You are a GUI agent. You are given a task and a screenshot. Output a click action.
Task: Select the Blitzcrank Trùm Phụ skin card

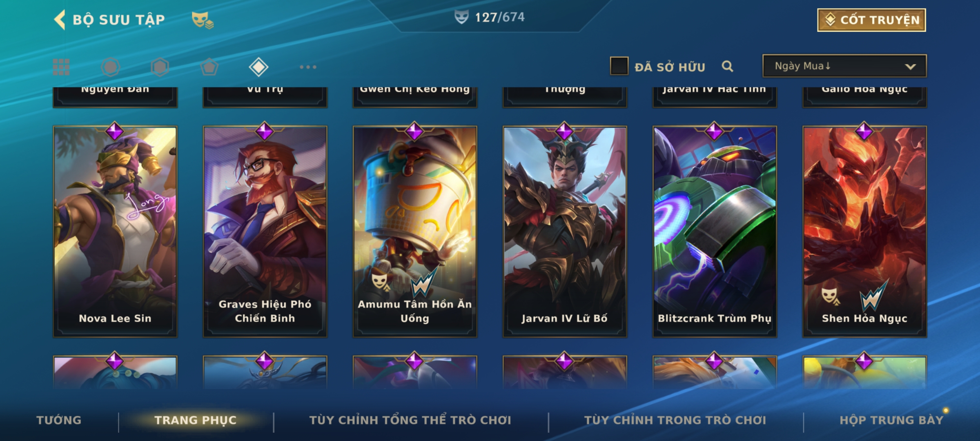(715, 232)
